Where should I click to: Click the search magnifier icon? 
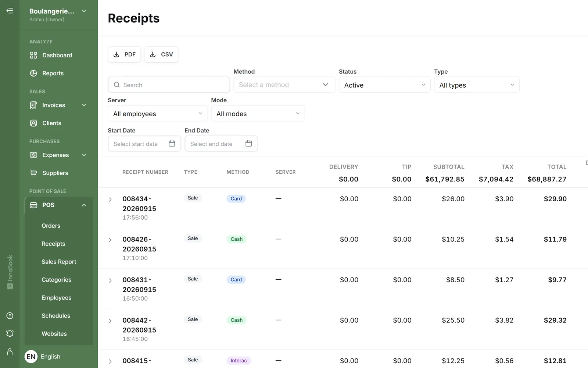point(117,85)
